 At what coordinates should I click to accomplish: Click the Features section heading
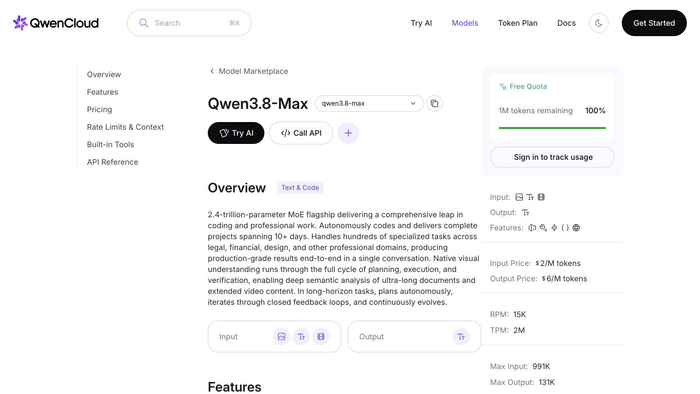(234, 387)
